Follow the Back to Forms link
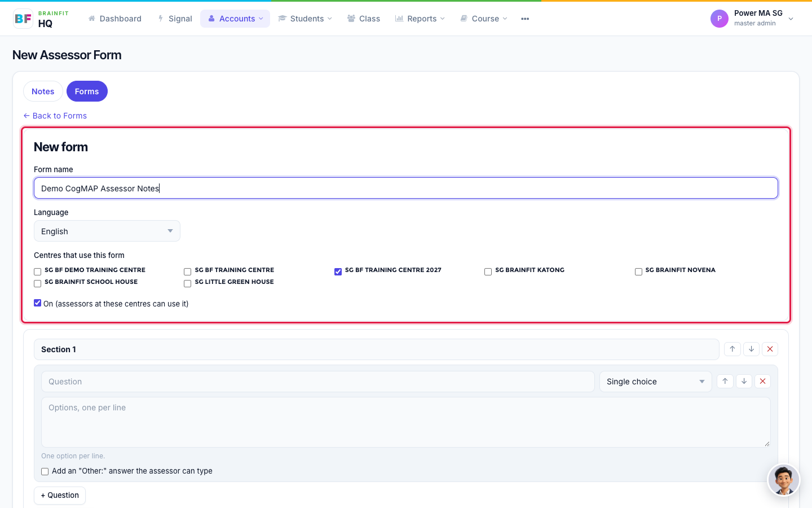 pos(55,116)
